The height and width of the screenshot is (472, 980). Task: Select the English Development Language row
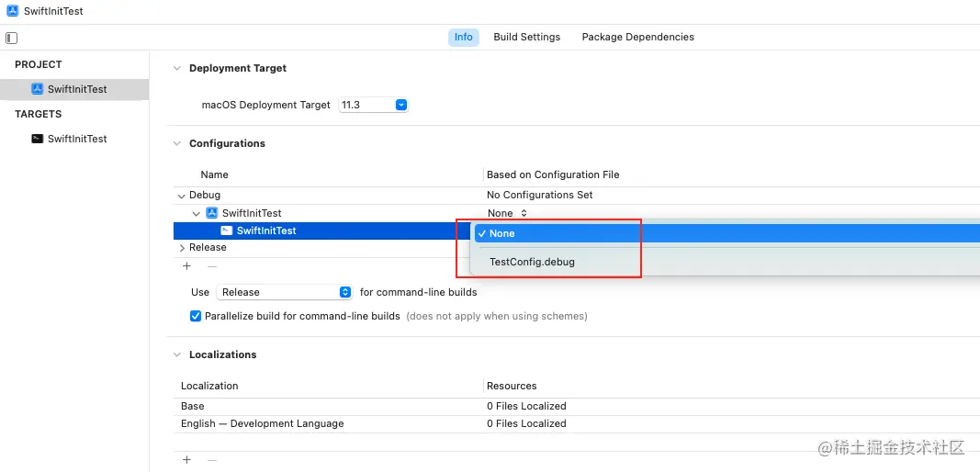tap(262, 423)
